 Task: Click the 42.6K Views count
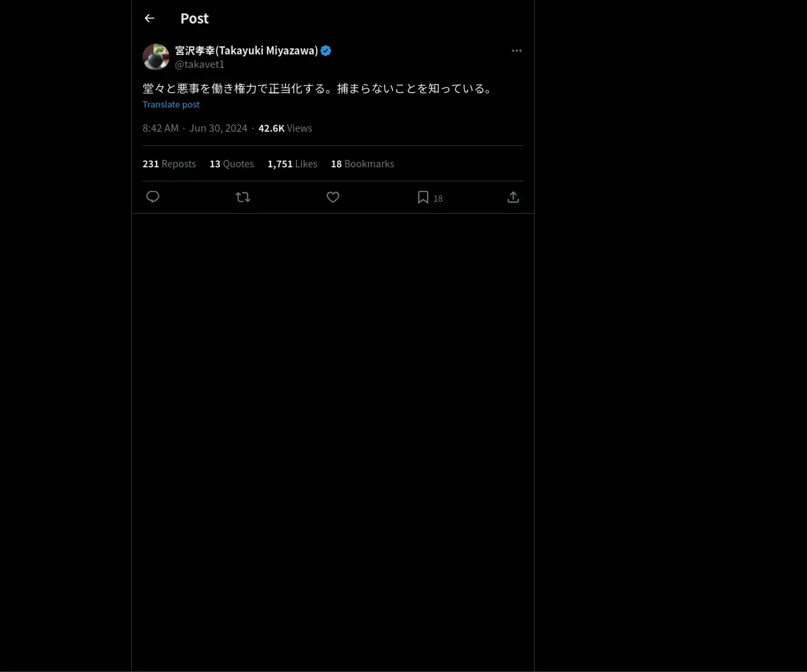(x=285, y=128)
